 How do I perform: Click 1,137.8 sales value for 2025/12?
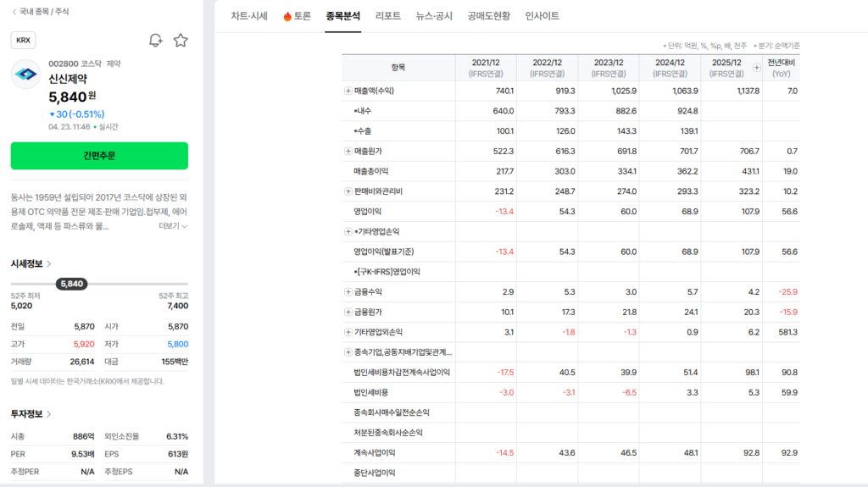pyautogui.click(x=748, y=91)
